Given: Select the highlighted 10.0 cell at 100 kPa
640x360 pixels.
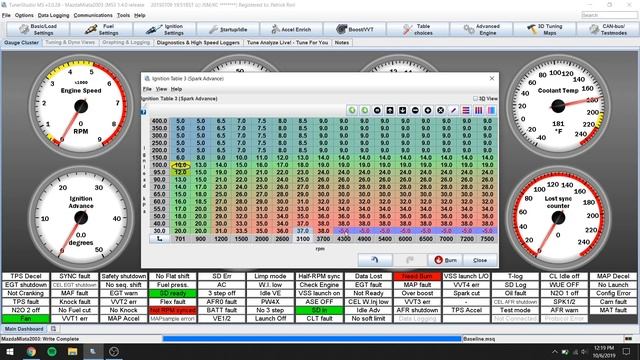Looking at the screenshot, I should click(180, 165).
